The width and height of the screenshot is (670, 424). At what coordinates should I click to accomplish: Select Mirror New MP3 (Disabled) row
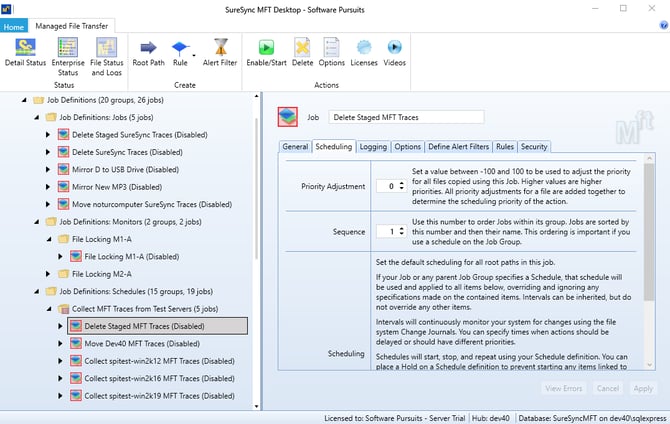click(117, 187)
